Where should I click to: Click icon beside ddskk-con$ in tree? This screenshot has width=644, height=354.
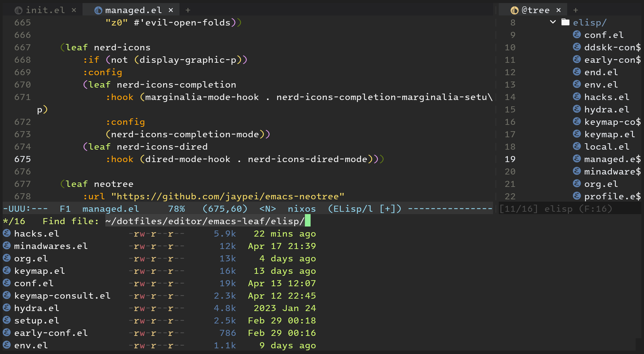point(577,47)
